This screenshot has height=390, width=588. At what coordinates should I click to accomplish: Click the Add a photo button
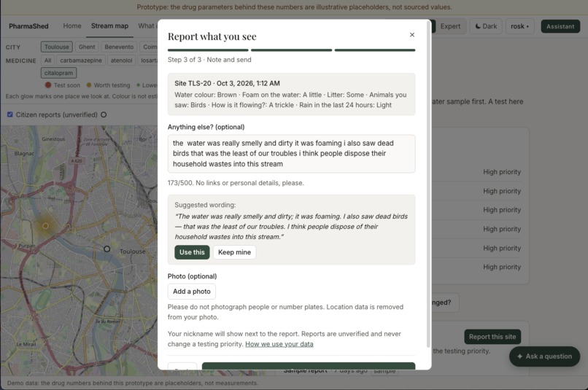click(192, 292)
